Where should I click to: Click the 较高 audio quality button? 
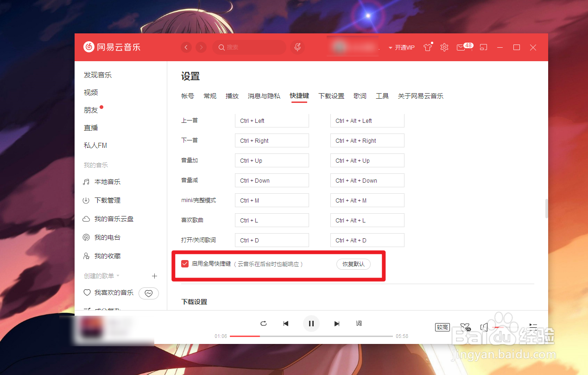(x=443, y=327)
